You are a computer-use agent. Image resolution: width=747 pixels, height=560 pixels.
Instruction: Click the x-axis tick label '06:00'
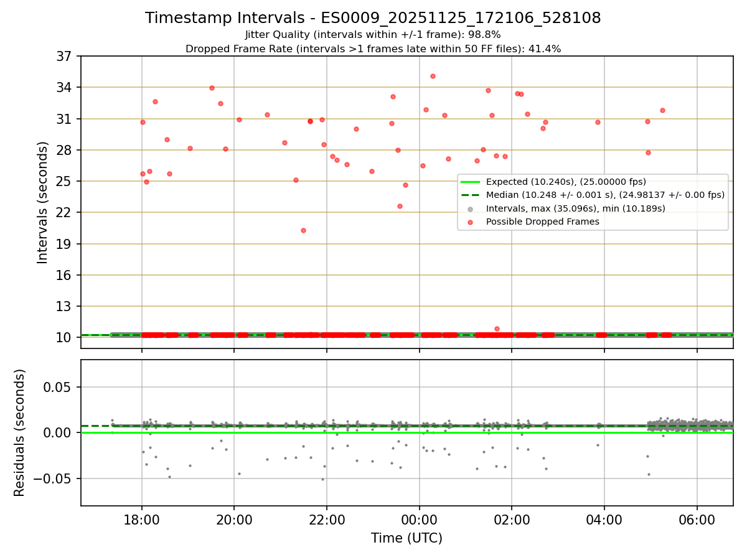[x=697, y=520]
